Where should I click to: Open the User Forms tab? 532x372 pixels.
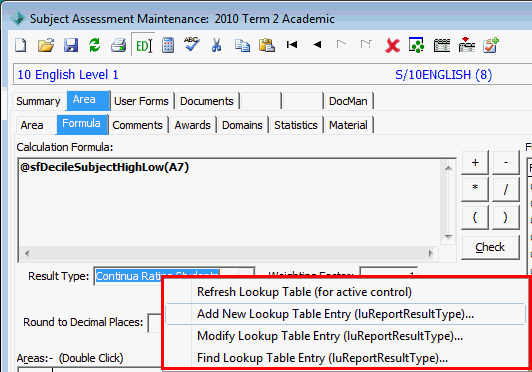[141, 101]
